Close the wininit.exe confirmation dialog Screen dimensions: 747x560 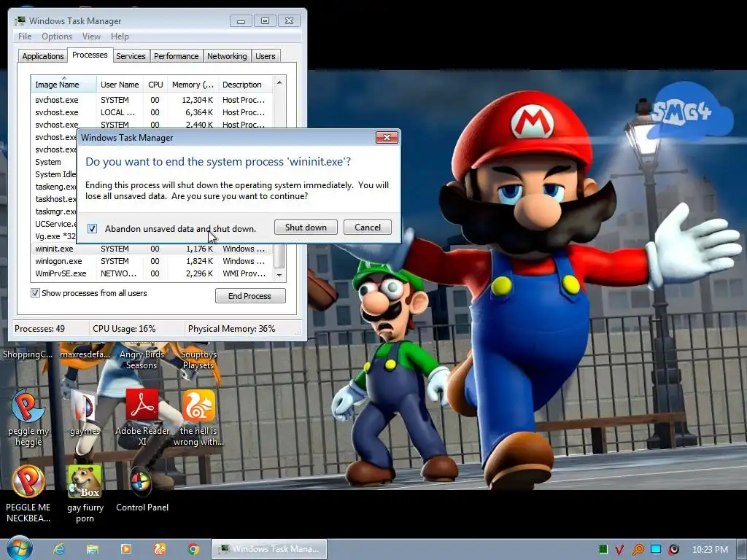387,138
